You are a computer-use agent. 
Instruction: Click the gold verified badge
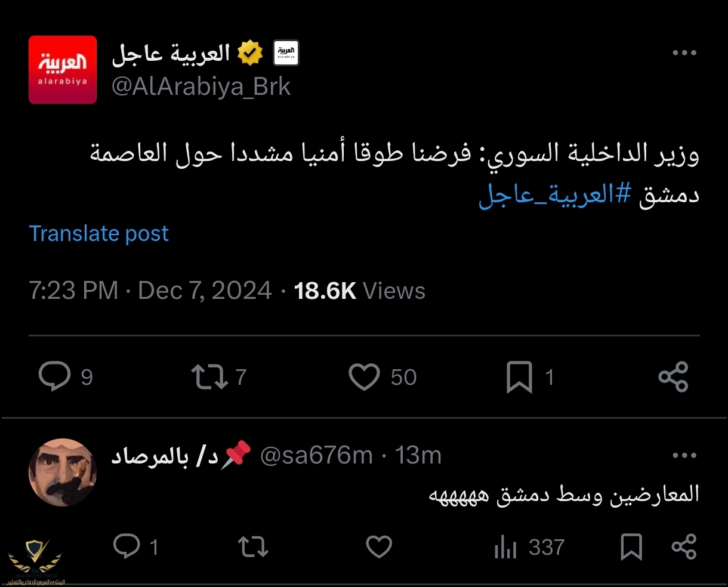click(x=251, y=54)
